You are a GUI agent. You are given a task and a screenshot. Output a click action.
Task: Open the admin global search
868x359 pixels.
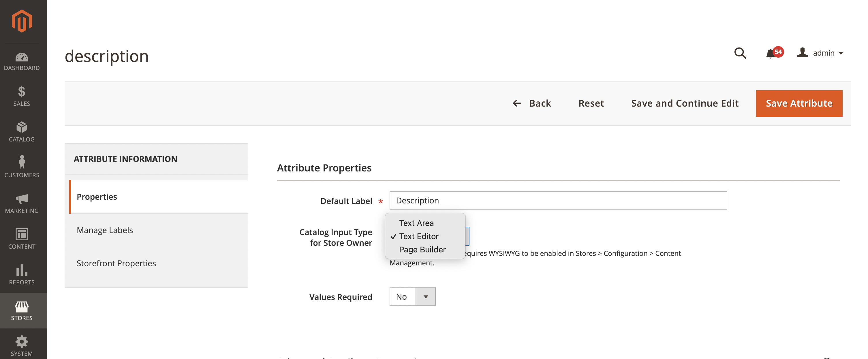click(740, 53)
